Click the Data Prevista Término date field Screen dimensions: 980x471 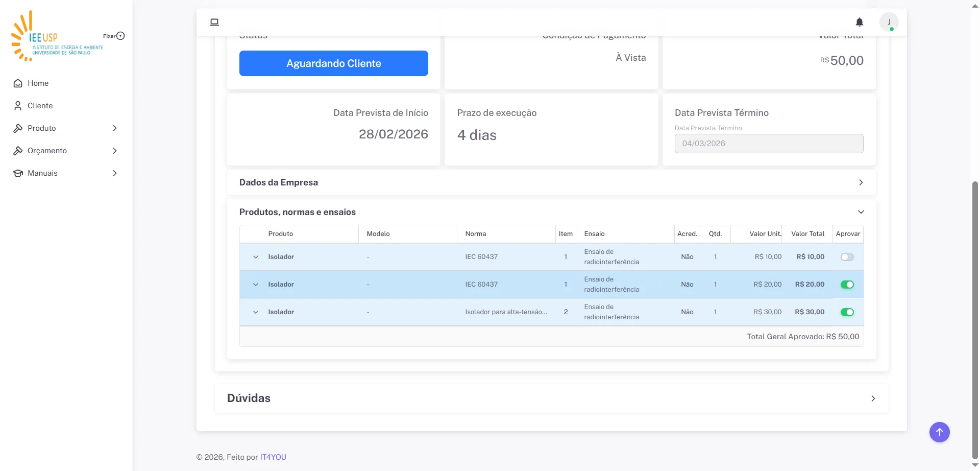(769, 144)
